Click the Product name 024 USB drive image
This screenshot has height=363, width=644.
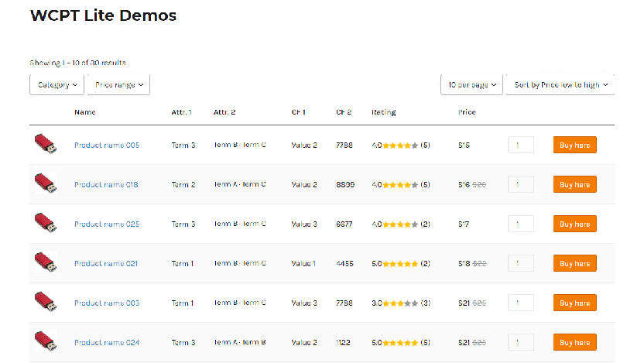pos(46,341)
